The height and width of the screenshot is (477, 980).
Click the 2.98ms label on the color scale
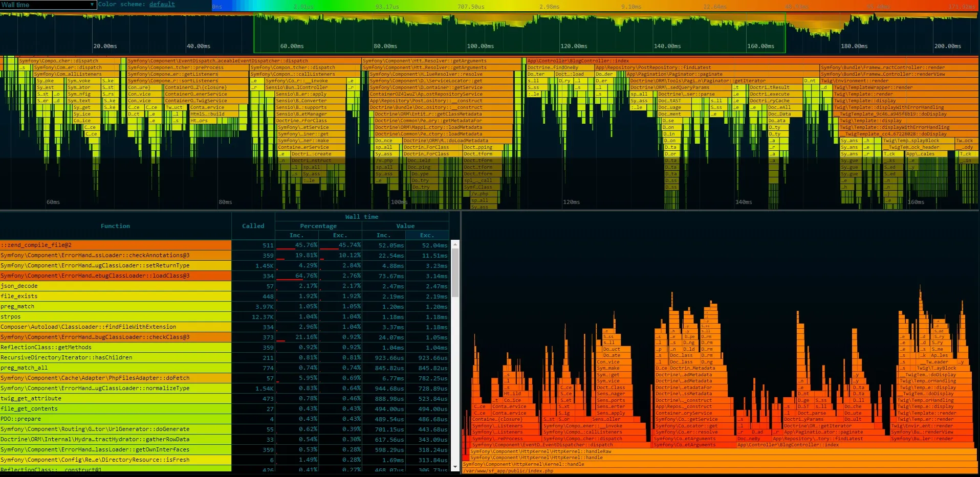point(549,7)
